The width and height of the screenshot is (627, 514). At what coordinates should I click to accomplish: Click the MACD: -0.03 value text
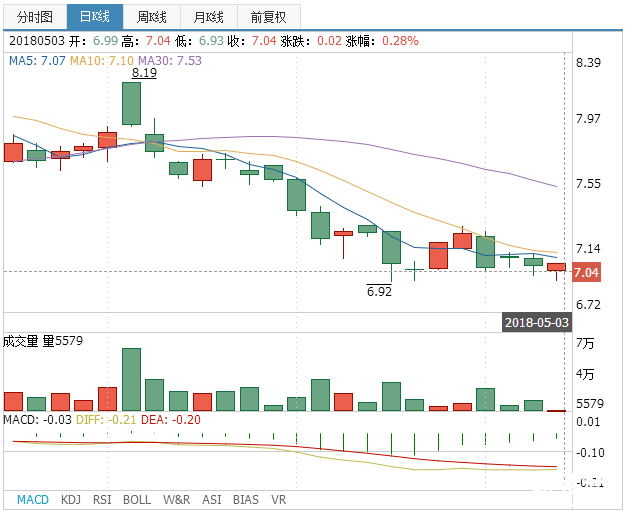point(37,420)
